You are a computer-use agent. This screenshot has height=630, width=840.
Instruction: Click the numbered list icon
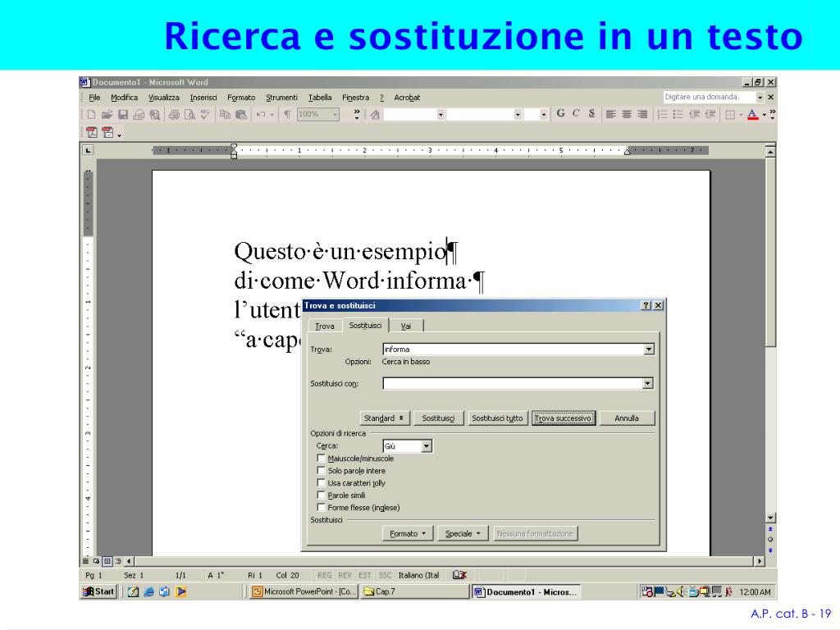[x=663, y=114]
